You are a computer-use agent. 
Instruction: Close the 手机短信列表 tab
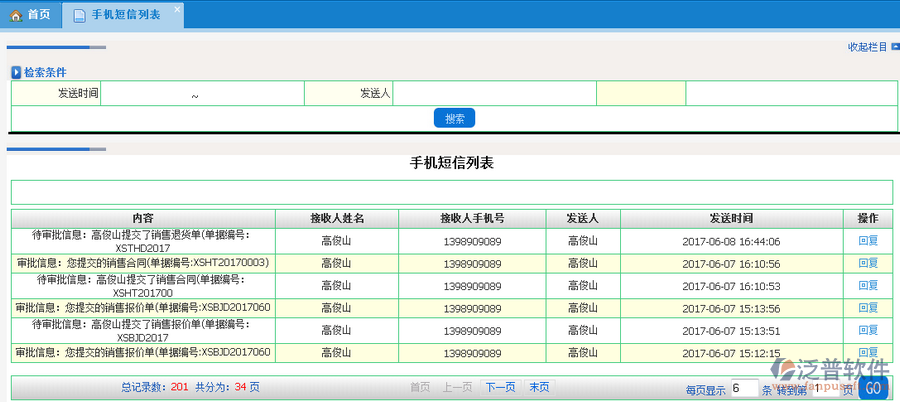point(177,10)
